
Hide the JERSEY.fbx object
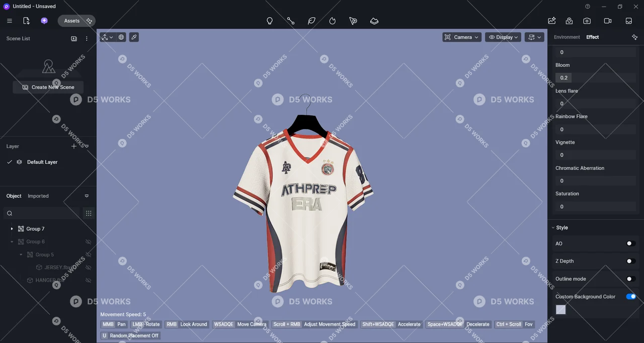tap(89, 267)
